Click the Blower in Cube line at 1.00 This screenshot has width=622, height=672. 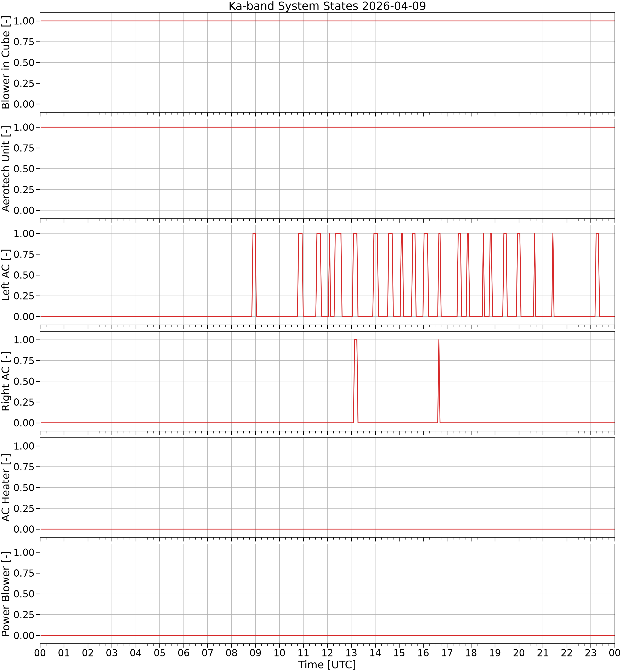coord(327,21)
